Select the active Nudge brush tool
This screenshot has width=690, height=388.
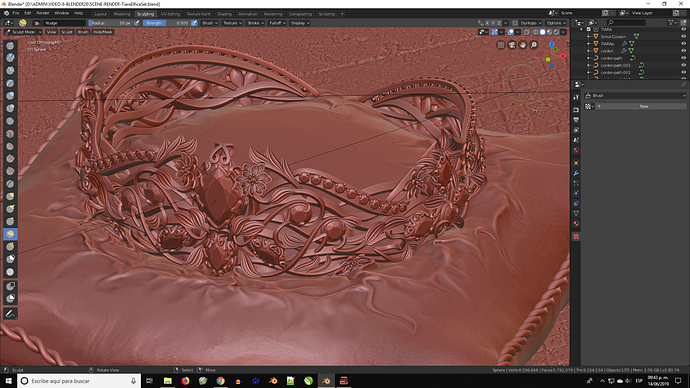click(x=10, y=234)
